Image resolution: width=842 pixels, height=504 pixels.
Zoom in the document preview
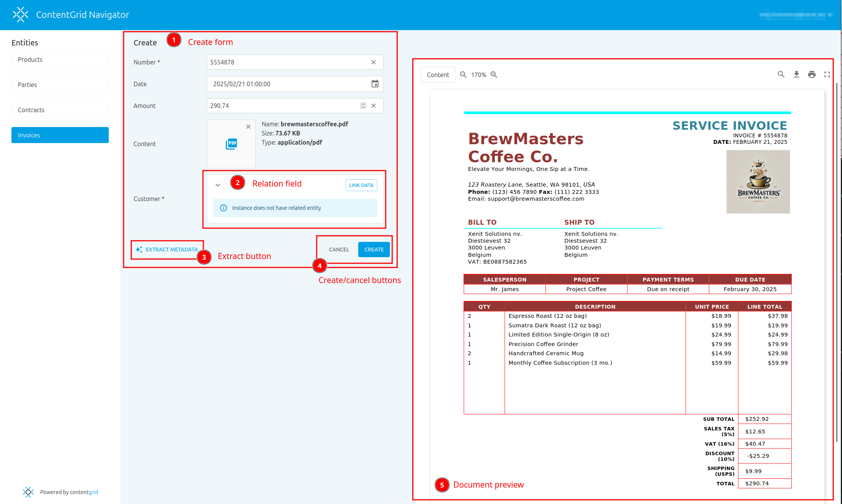pos(494,75)
